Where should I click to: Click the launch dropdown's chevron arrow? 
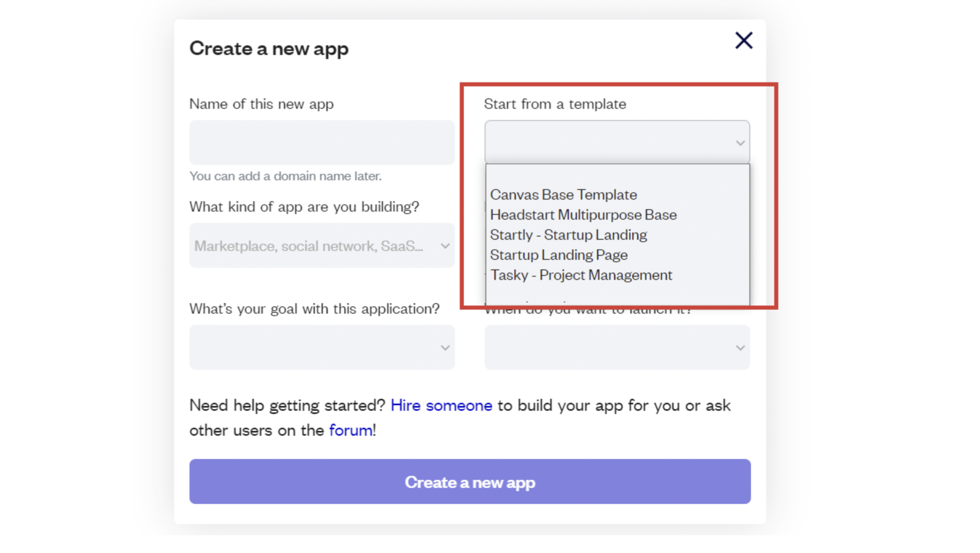click(x=740, y=348)
